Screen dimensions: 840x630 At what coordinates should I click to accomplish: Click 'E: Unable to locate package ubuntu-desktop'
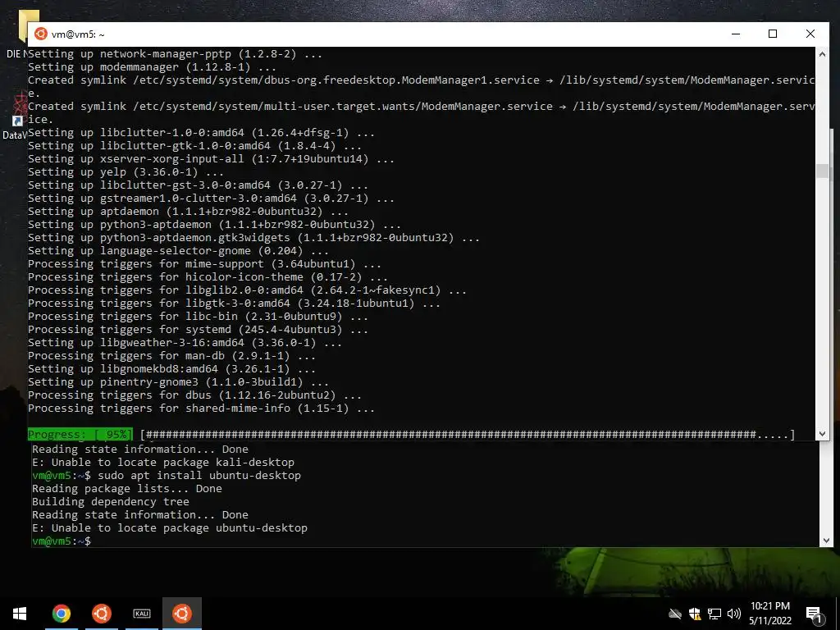coord(170,528)
